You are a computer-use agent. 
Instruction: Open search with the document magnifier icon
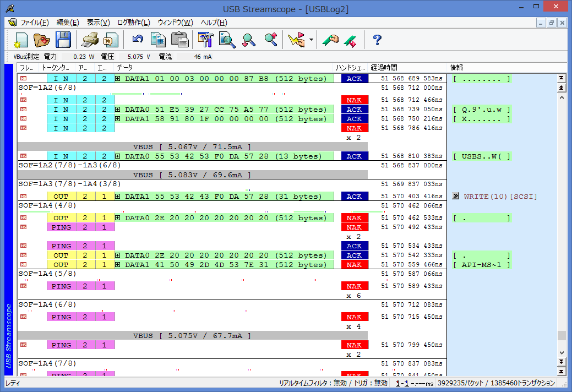click(x=227, y=40)
